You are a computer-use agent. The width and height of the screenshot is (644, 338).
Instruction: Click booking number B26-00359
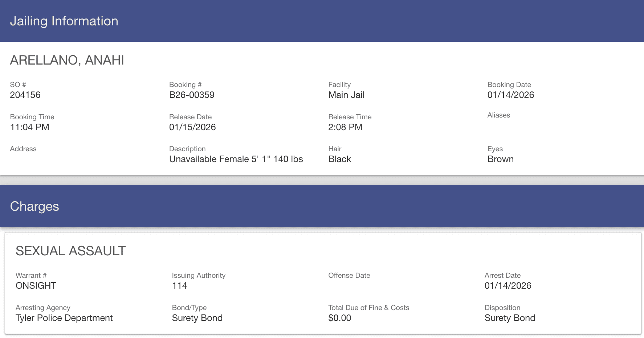pos(192,95)
